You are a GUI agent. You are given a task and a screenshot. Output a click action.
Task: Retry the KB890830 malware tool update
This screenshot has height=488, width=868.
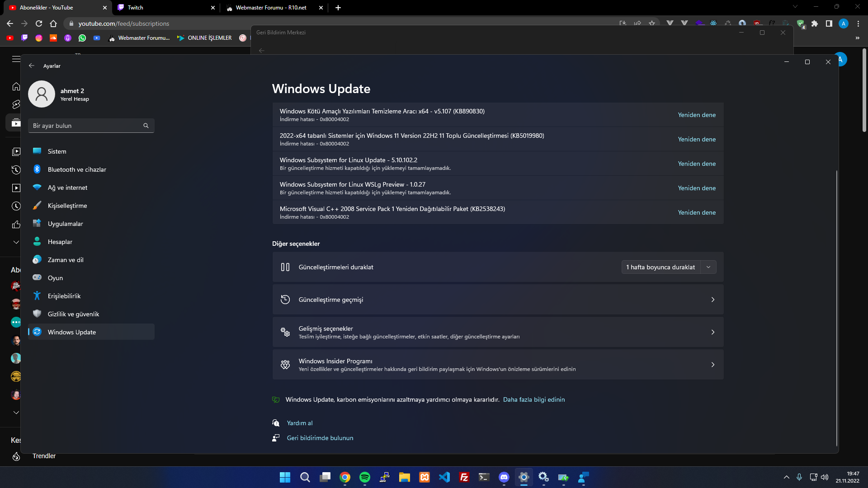(697, 115)
